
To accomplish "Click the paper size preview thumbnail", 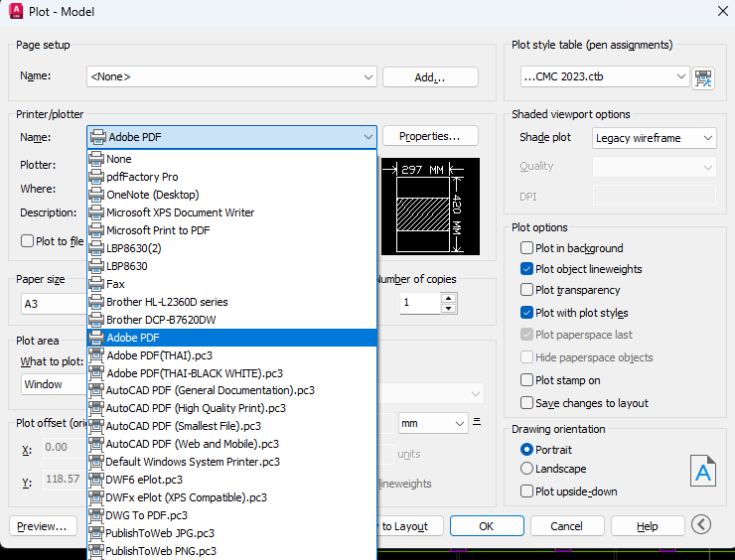I will (x=430, y=207).
